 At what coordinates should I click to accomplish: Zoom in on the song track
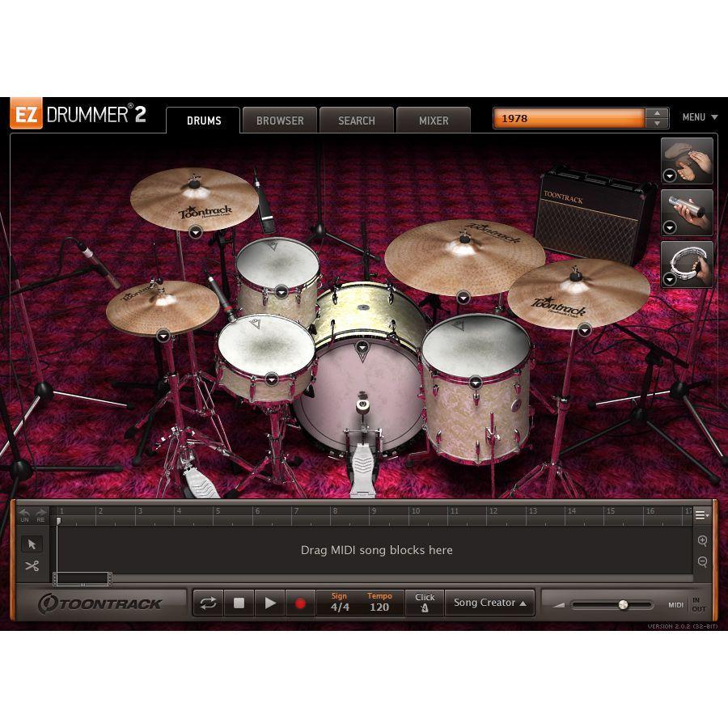(702, 540)
